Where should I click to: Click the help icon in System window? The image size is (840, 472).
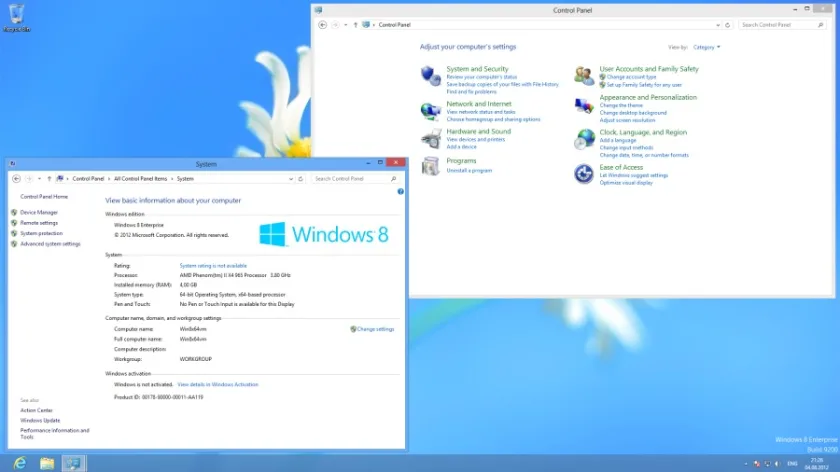pyautogui.click(x=400, y=191)
